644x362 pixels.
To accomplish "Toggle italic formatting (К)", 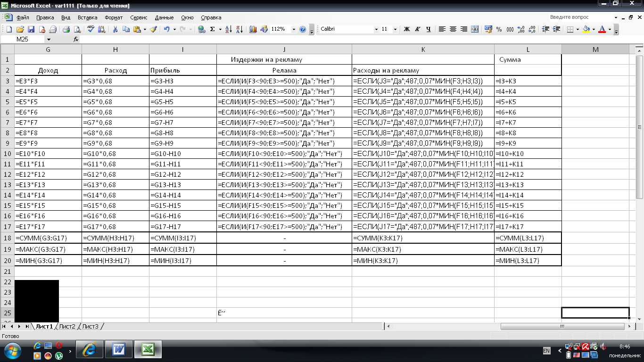I will 417,29.
